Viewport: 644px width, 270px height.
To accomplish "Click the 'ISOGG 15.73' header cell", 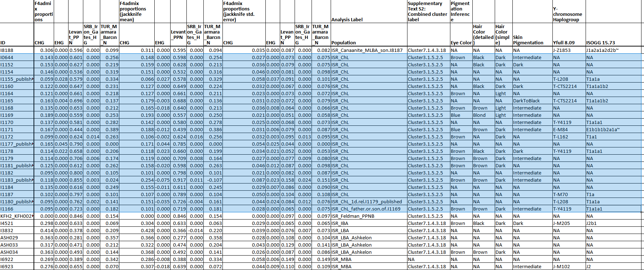I will click(x=614, y=35).
